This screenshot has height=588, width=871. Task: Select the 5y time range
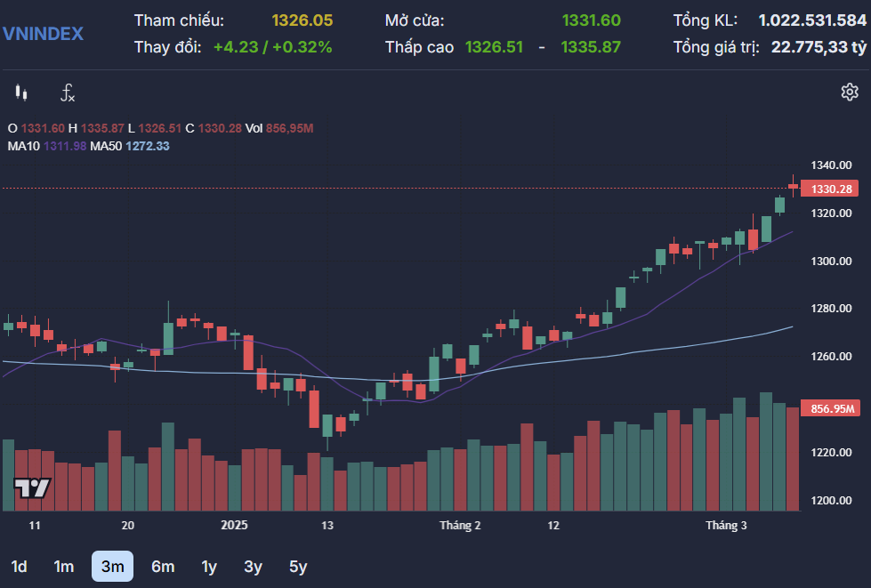[x=298, y=567]
